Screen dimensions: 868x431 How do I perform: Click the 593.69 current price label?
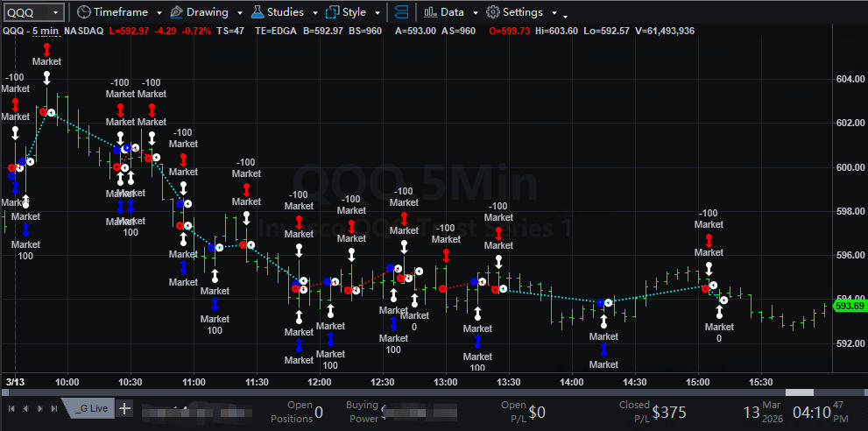pos(850,306)
